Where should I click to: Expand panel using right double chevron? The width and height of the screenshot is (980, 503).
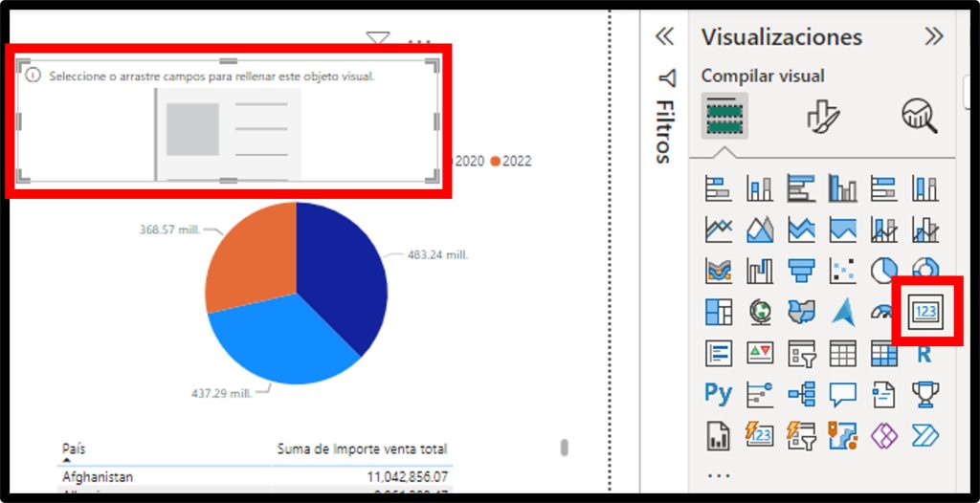933,37
